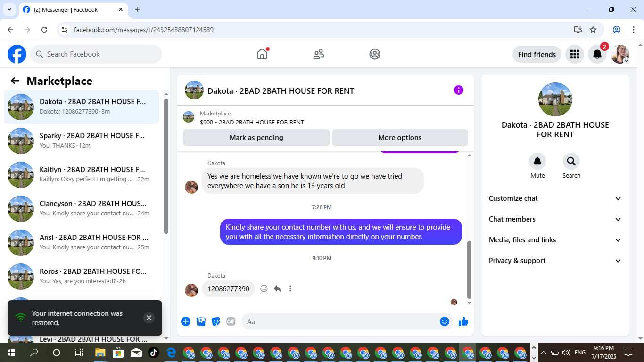Click the Search Facebook field
This screenshot has width=644, height=362.
click(96, 54)
